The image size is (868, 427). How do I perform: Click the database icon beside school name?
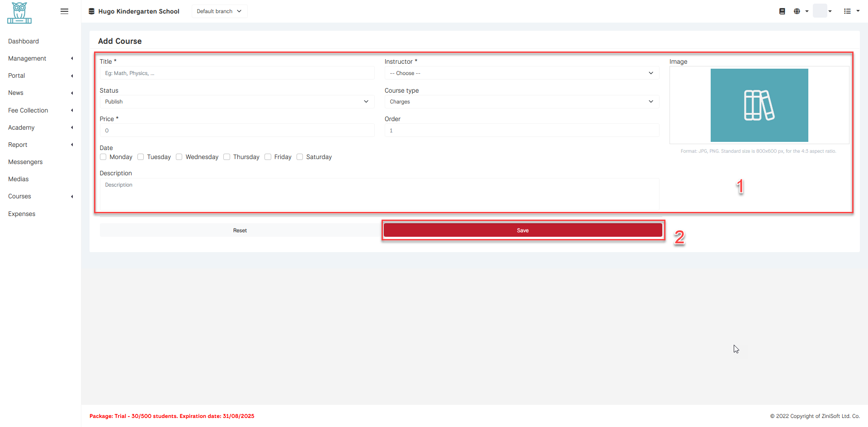91,11
